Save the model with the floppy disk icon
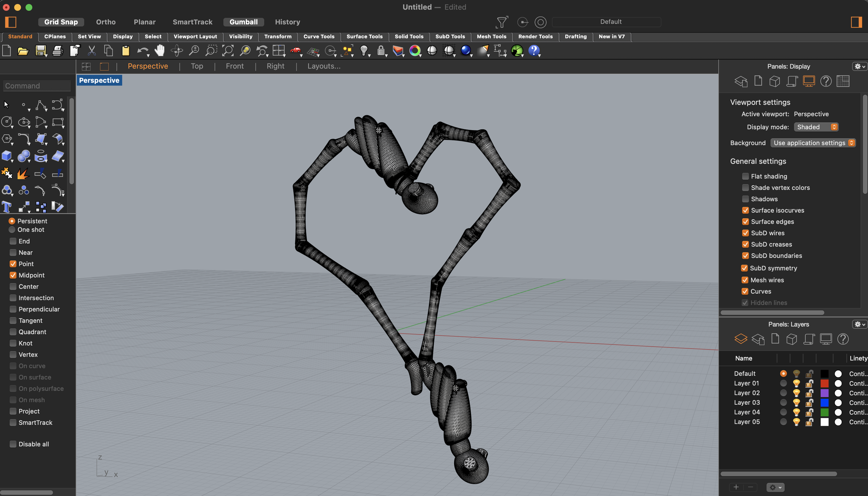Viewport: 868px width, 496px height. point(40,51)
